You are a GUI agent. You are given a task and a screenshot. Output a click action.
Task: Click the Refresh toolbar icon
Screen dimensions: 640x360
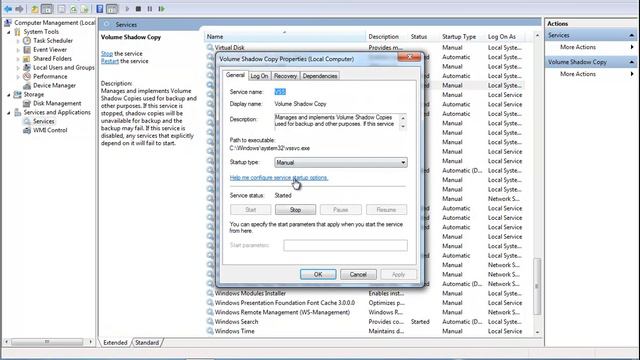[73, 9]
